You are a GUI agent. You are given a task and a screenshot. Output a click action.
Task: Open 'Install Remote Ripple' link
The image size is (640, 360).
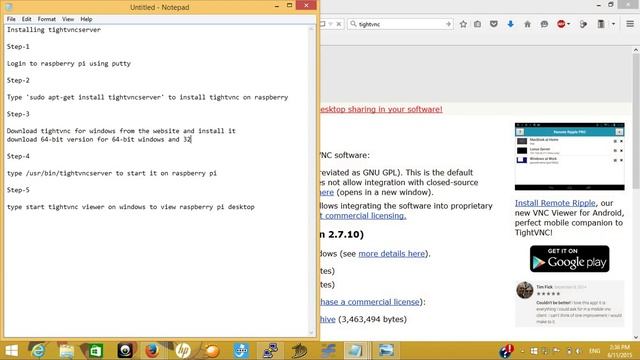[x=555, y=203]
